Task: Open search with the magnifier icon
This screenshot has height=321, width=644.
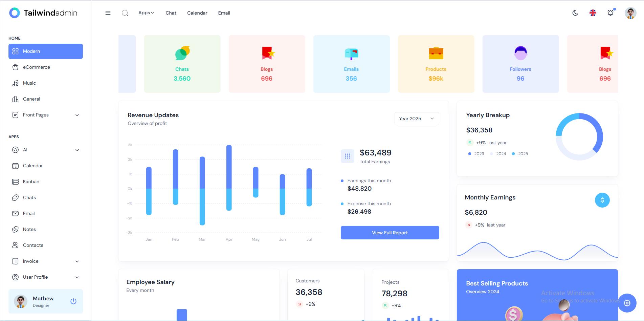Action: (125, 13)
